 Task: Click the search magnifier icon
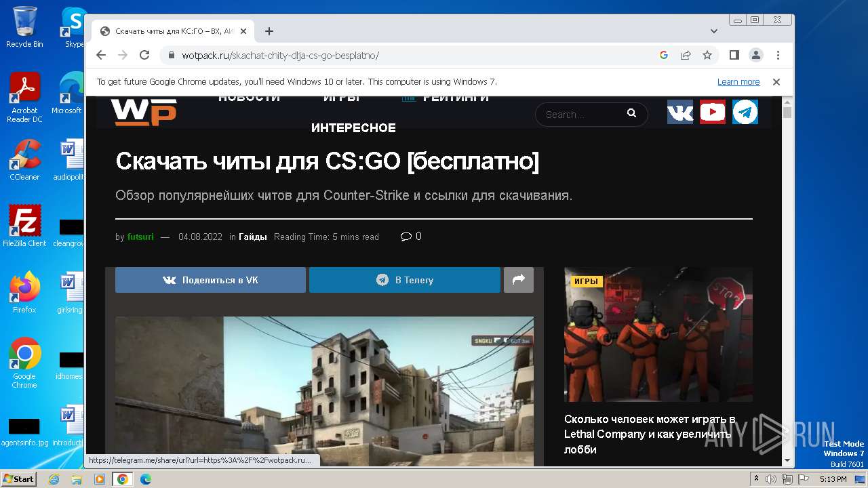(x=631, y=114)
